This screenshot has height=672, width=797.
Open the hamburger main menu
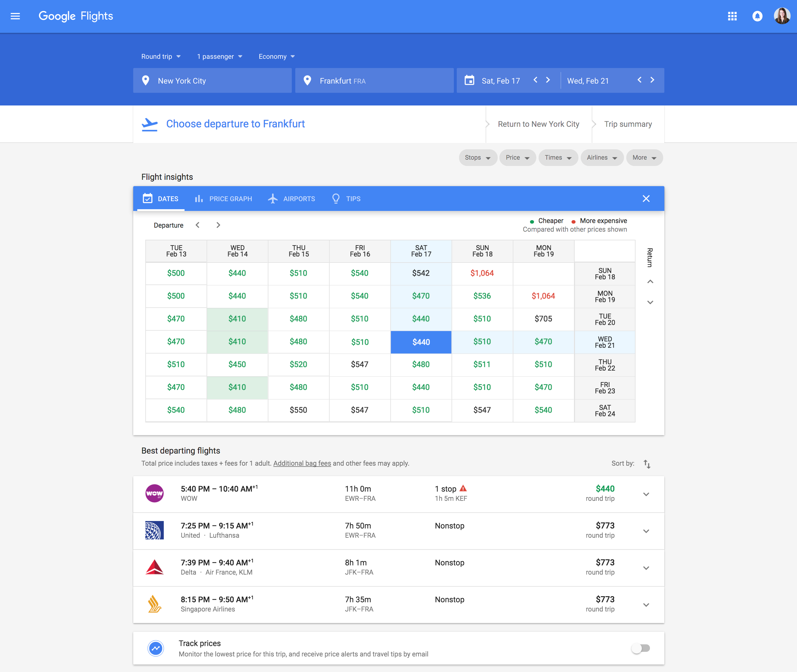15,16
